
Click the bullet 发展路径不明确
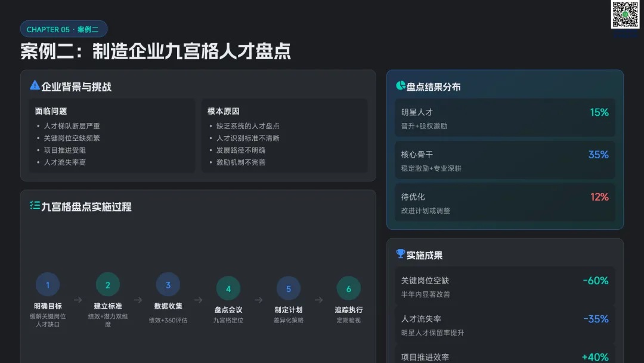241,150
